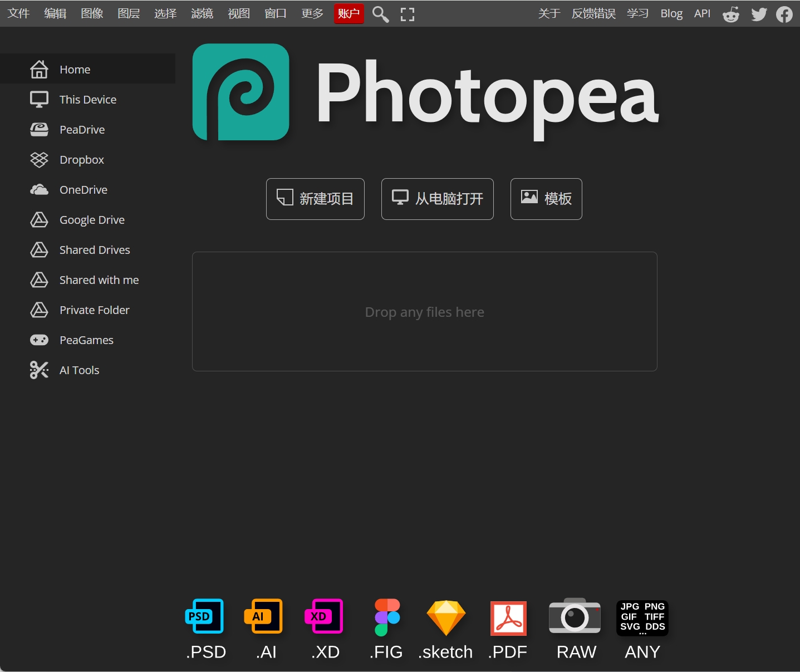Open the 选择 menu

click(165, 13)
